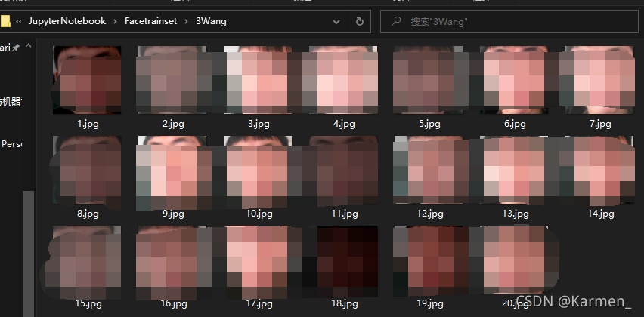644x317 pixels.
Task: Select the 3.jpg thumbnail
Action: [258, 80]
